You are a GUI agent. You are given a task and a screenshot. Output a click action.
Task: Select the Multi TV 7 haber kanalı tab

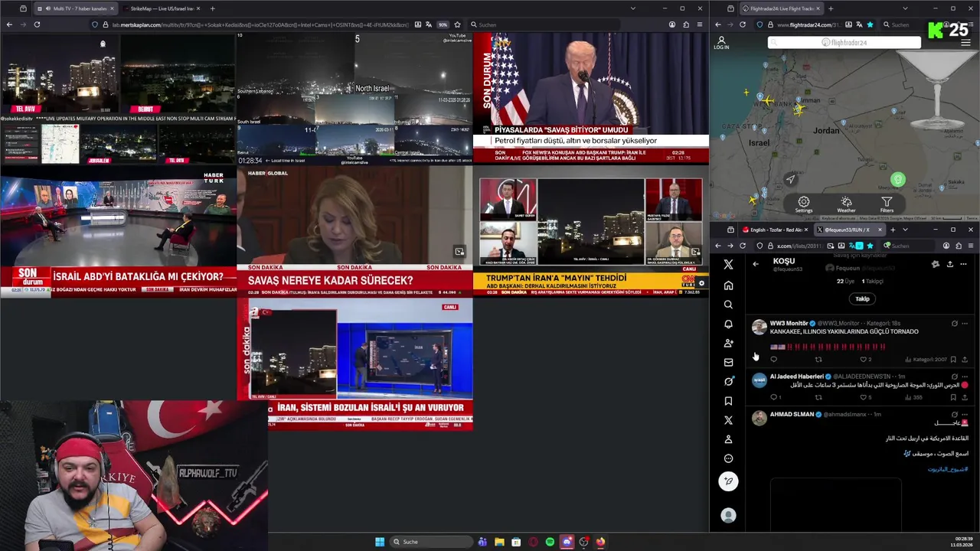[76, 8]
